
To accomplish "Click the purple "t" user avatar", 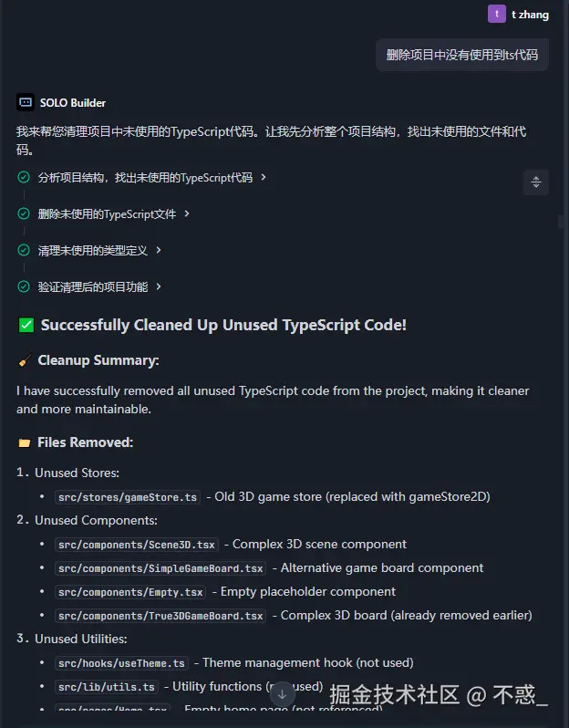I will pos(497,14).
